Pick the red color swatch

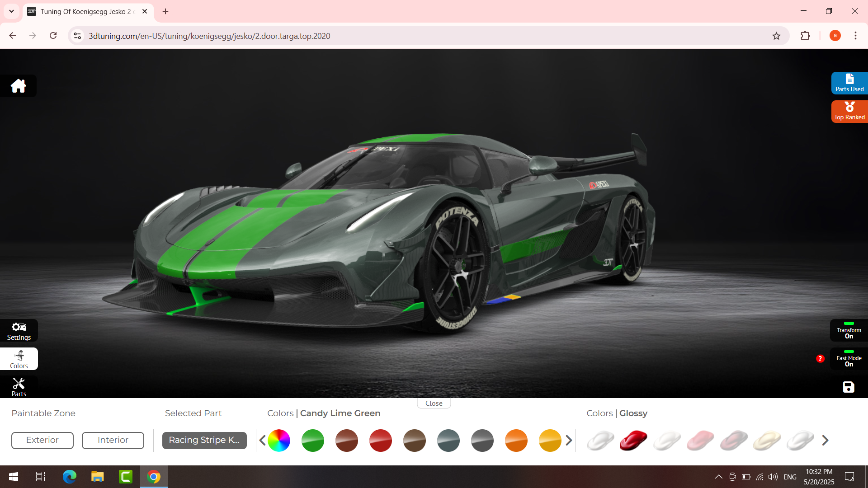click(381, 440)
